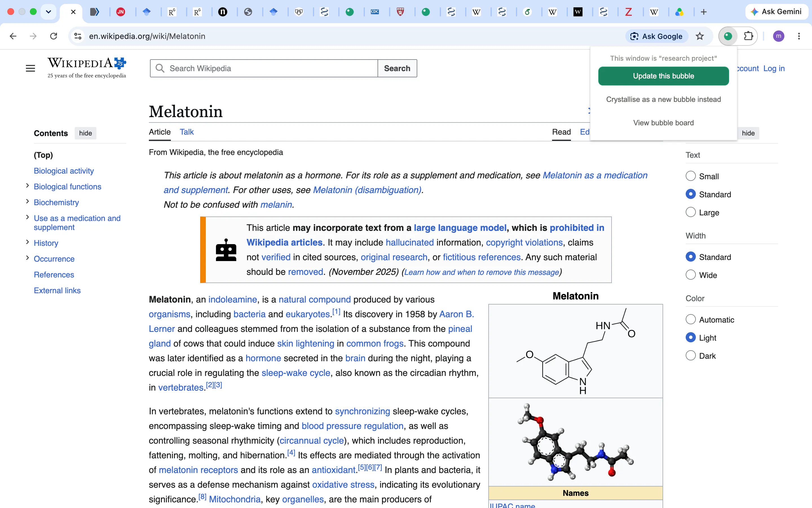Go back using the browser back arrow
This screenshot has height=508, width=812.
coord(13,36)
